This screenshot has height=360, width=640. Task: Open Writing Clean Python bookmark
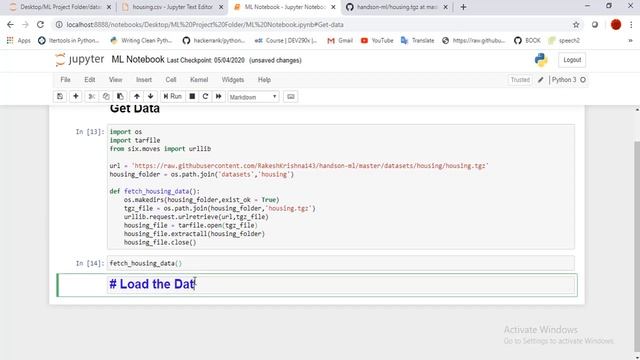coord(141,40)
